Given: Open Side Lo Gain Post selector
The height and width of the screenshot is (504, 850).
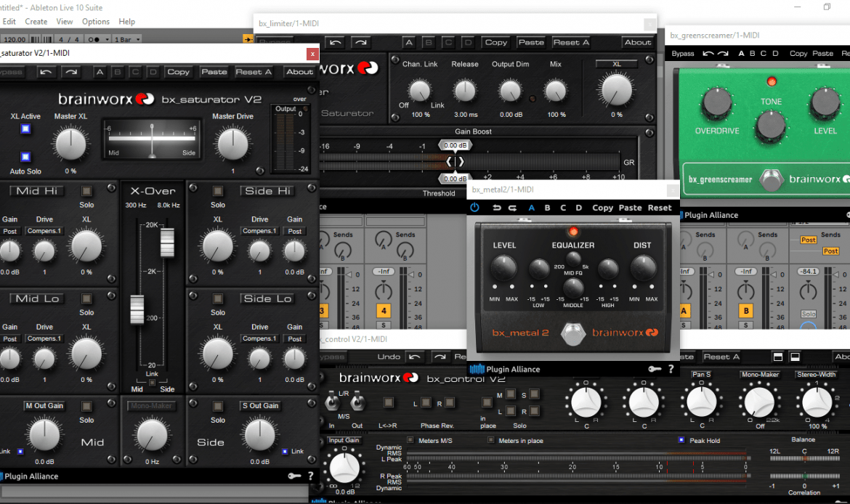Looking at the screenshot, I should point(294,338).
